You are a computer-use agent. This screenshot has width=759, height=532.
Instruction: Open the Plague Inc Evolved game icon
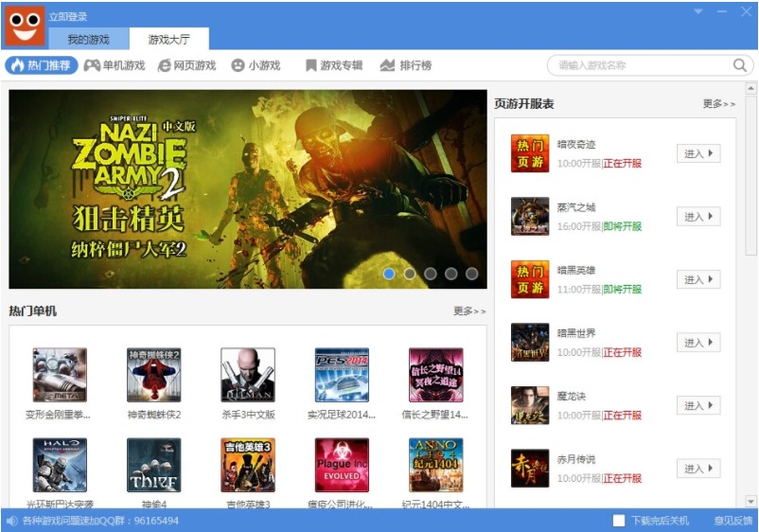(x=342, y=465)
